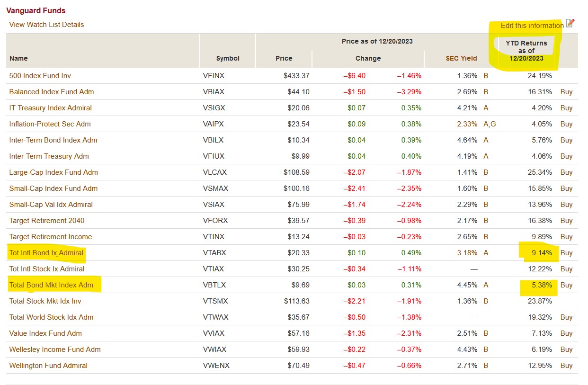Click the YTD Returns column header
Screen dimensions: 588x385
click(x=526, y=51)
